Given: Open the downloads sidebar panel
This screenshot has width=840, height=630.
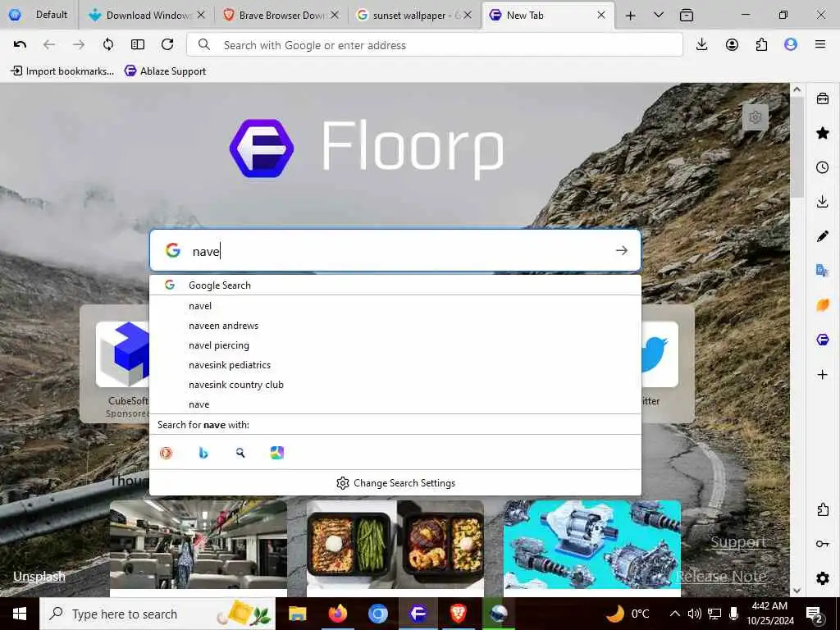Looking at the screenshot, I should tap(823, 202).
